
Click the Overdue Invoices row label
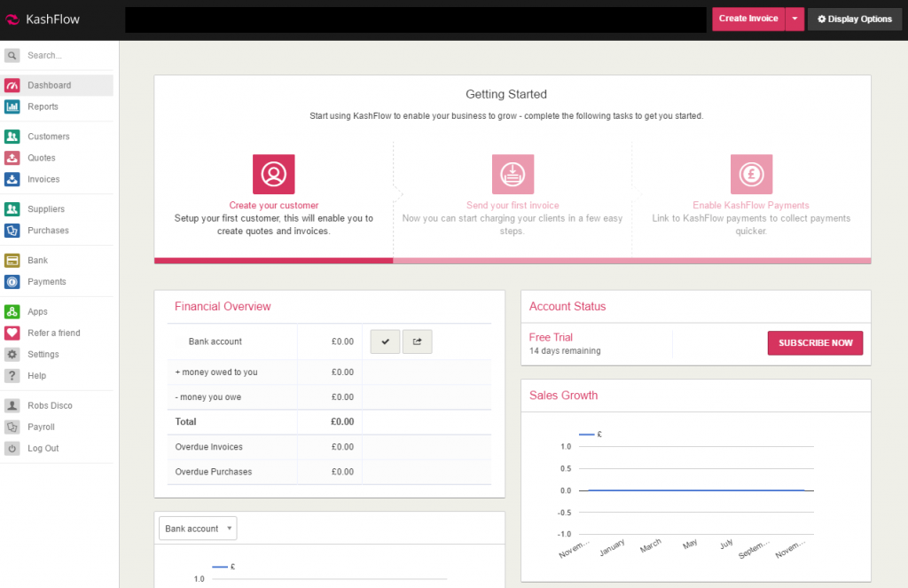209,447
